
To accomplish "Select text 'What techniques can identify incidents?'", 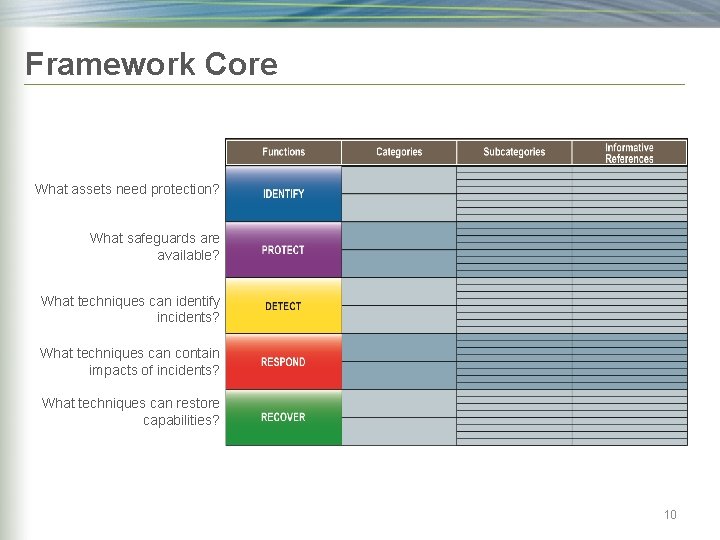I will tap(130, 309).
